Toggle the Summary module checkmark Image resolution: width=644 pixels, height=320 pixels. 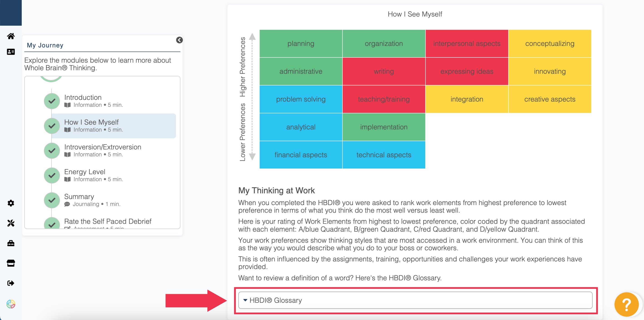[52, 200]
